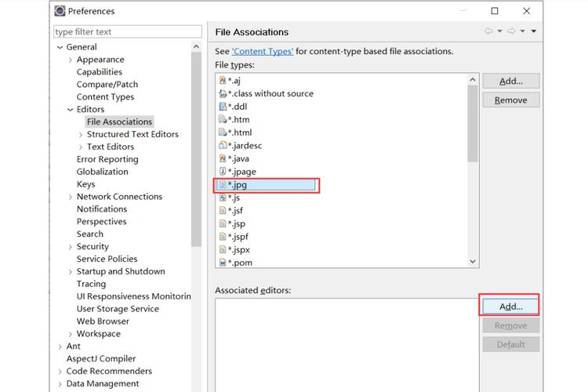Click the *.java file icon

click(223, 158)
